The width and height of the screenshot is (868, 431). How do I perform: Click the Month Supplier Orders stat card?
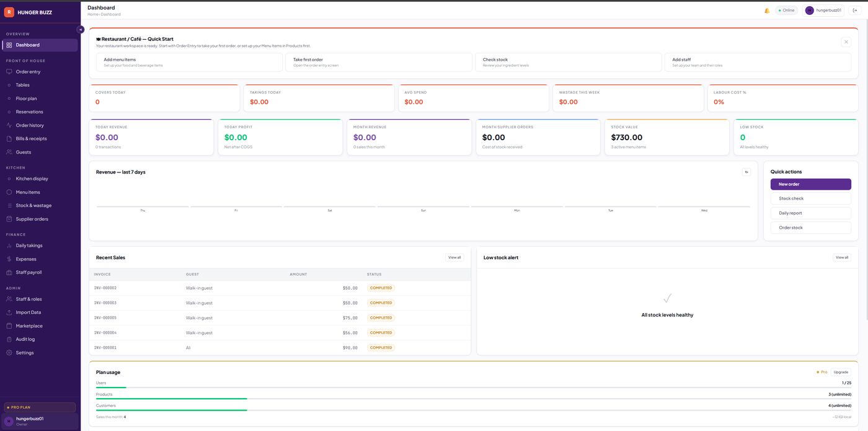tap(538, 137)
